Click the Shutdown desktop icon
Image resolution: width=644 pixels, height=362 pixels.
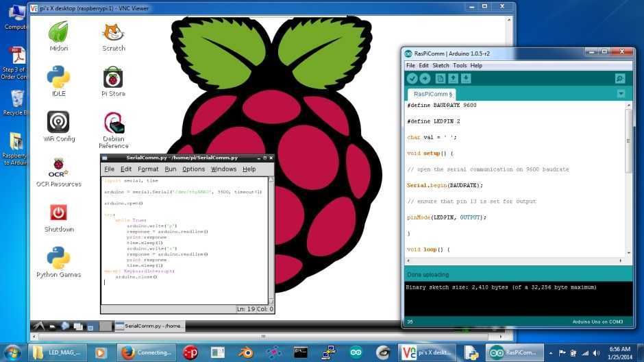(x=59, y=218)
